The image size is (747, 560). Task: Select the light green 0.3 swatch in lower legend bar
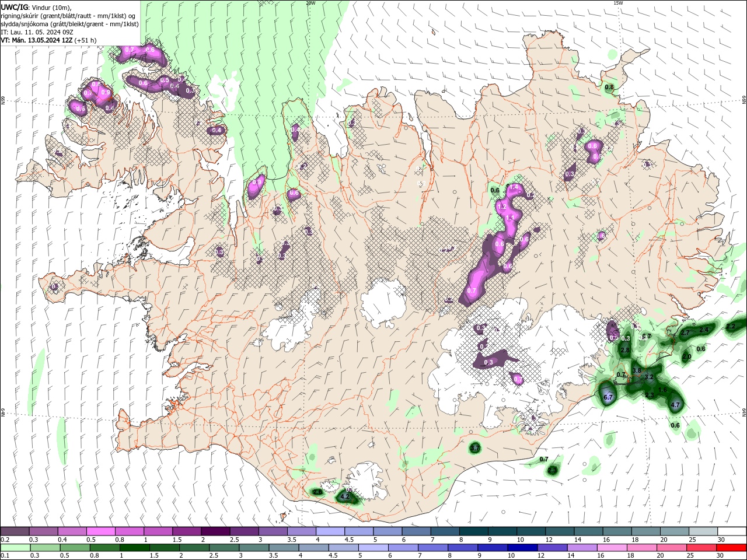pyautogui.click(x=45, y=548)
